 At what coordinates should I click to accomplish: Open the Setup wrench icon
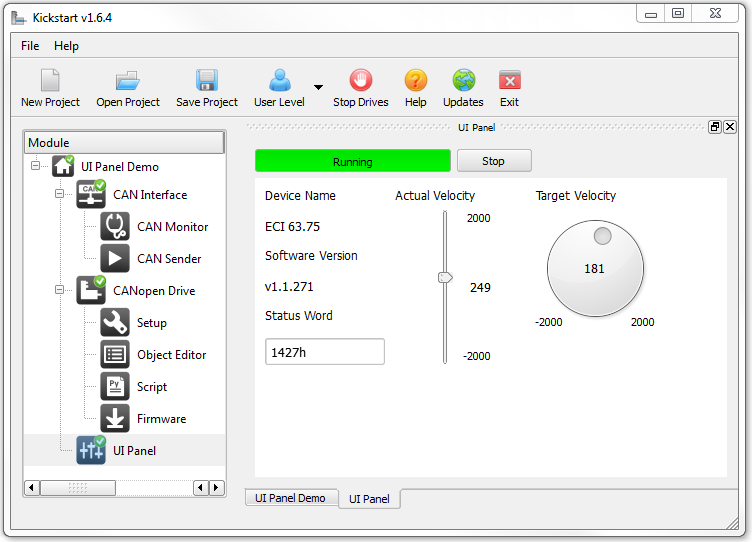[x=115, y=322]
